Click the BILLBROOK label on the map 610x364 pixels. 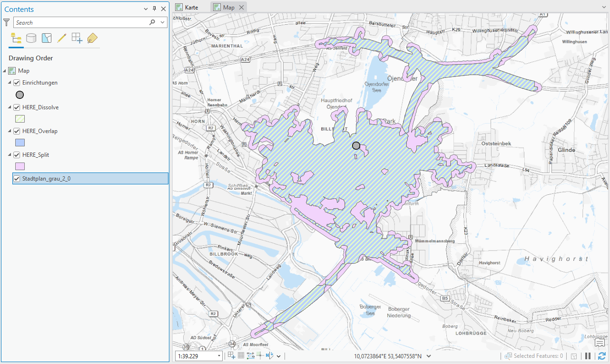[x=224, y=254]
